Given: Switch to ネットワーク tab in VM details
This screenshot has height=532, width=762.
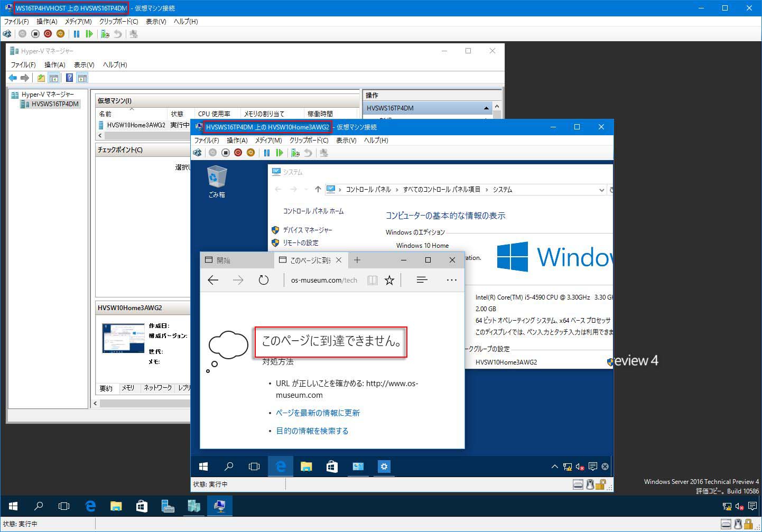Looking at the screenshot, I should click(158, 388).
